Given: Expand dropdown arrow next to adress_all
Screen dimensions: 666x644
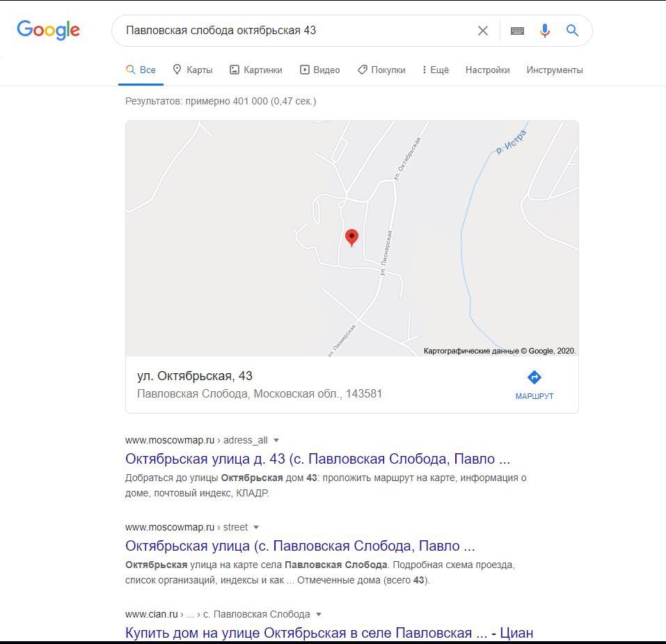Looking at the screenshot, I should tap(276, 441).
